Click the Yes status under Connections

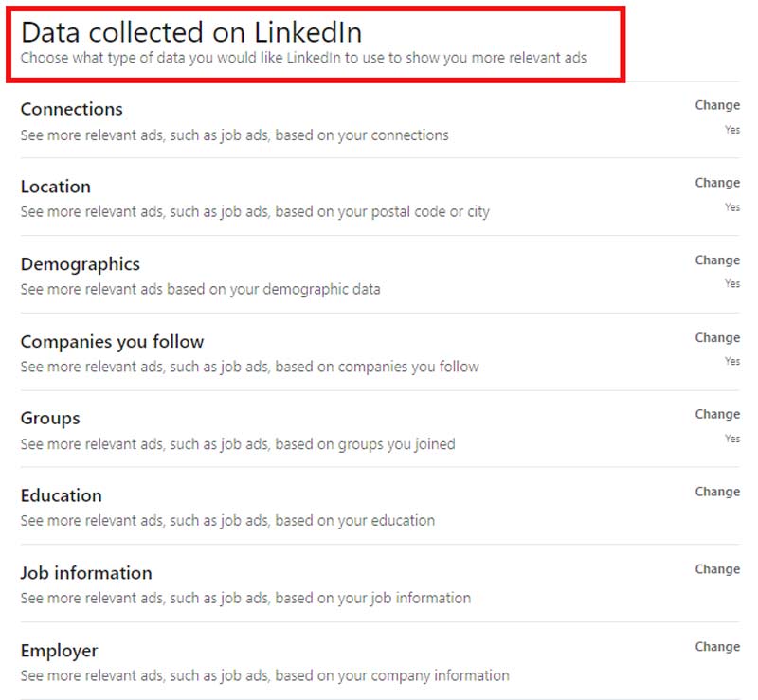(731, 130)
